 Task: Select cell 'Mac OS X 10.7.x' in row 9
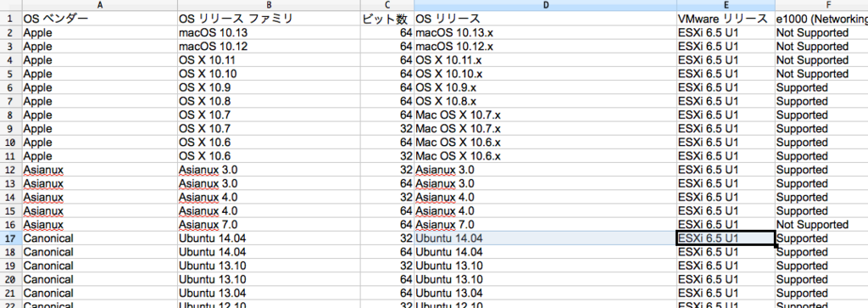pos(545,128)
